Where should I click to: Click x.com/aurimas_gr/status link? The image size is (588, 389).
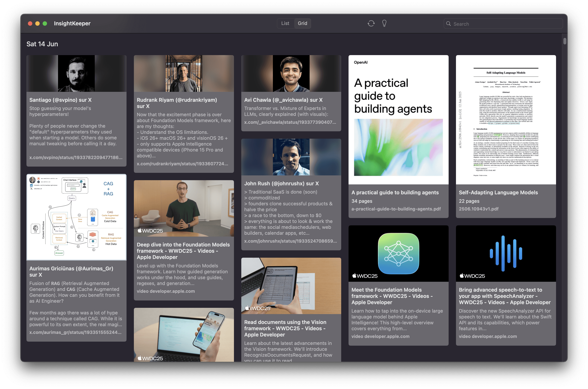click(75, 332)
